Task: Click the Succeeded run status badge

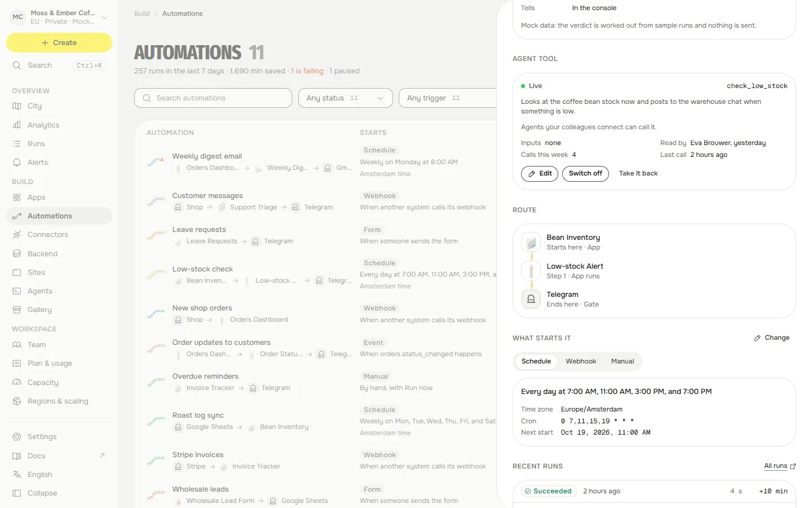Action: [549, 492]
